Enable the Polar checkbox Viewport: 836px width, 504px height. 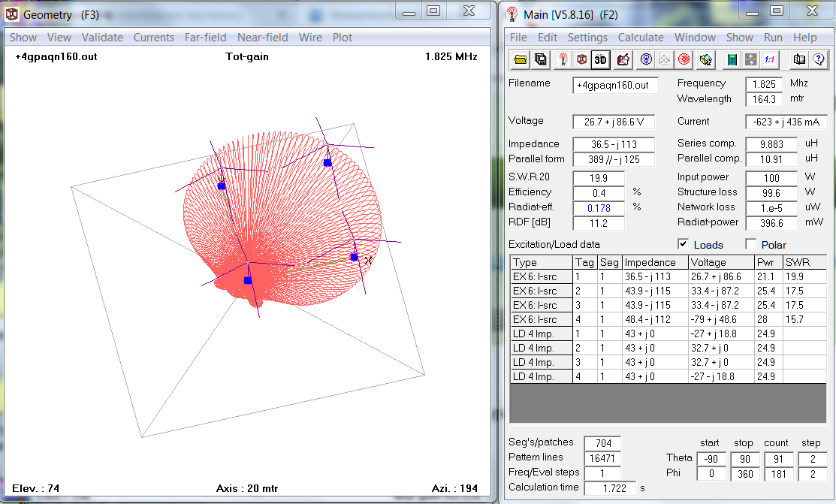(x=750, y=243)
